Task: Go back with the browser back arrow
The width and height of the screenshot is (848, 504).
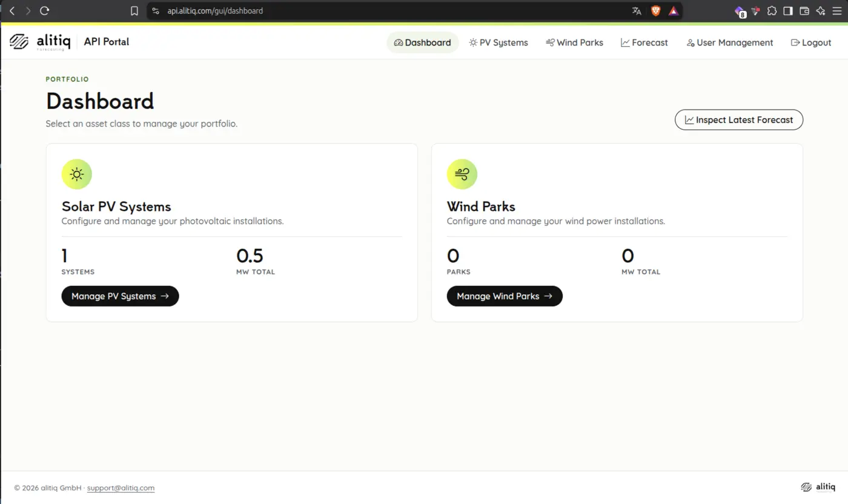Action: [x=12, y=11]
